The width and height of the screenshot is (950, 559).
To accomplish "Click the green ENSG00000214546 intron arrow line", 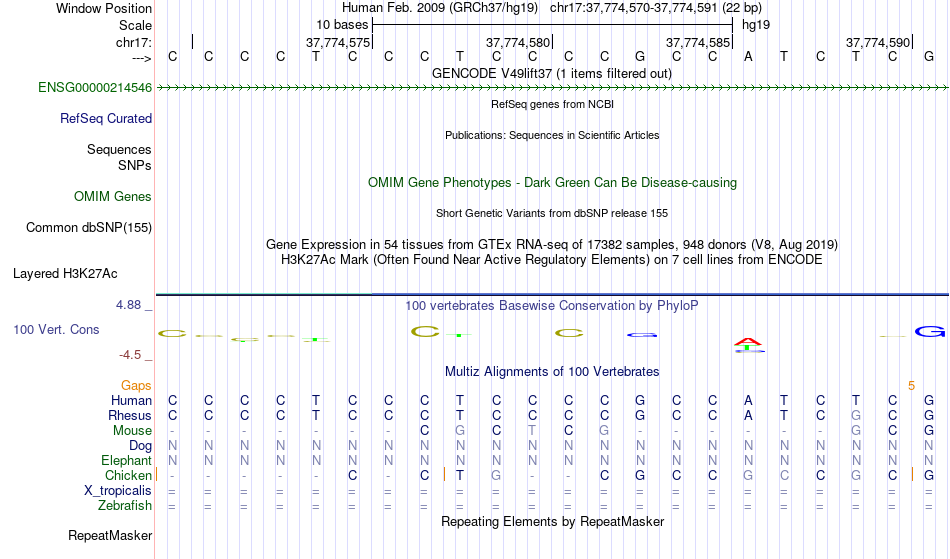I will [552, 88].
